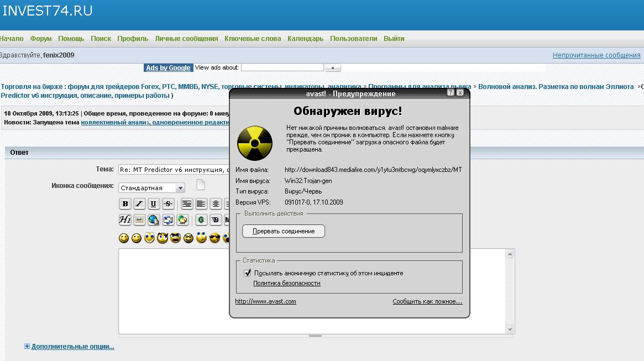Add the winking smiley emoticon

136,238
